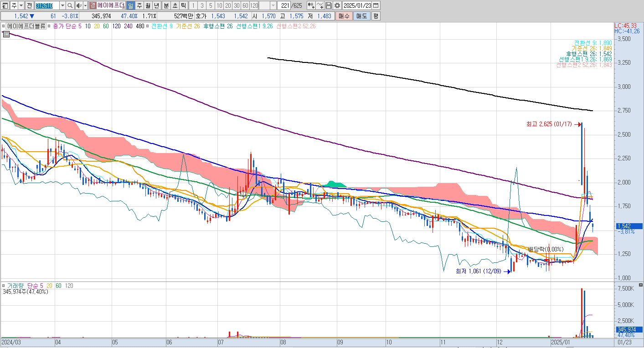Save the chart with the floppy disk icon
This screenshot has height=348, width=644.
pyautogui.click(x=328, y=5)
